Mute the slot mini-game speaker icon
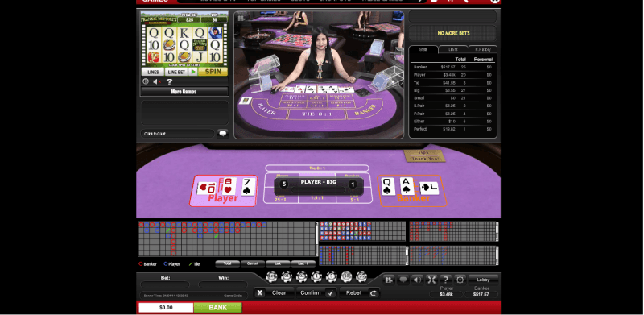 tap(157, 81)
